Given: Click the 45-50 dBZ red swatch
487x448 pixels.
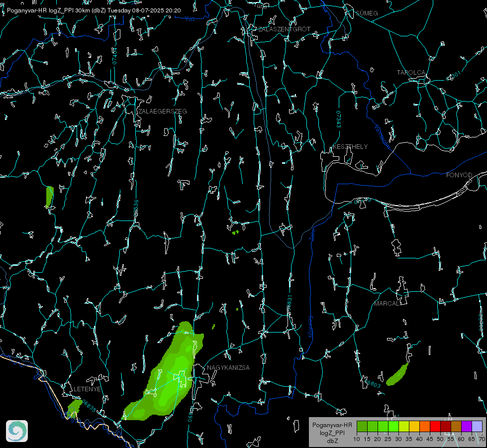Looking at the screenshot, I should (435, 426).
